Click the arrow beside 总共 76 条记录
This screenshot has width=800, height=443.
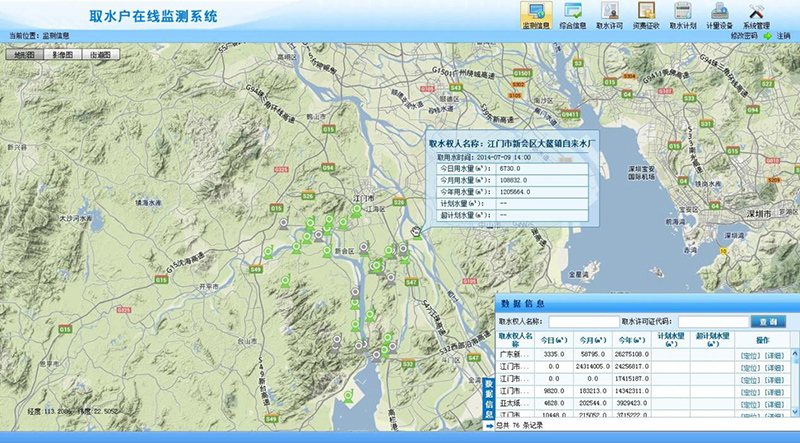pyautogui.click(x=489, y=423)
